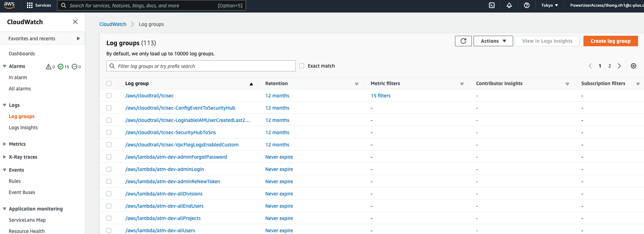Screen dimensions: 644x234
Task: Open AWS CloudShell icon in top bar
Action: pyautogui.click(x=492, y=5)
